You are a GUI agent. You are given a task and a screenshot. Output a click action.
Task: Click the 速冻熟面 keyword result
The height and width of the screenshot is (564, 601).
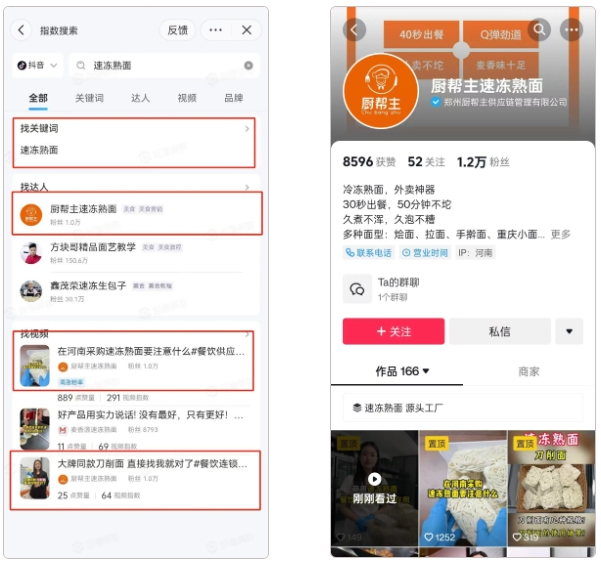(x=39, y=150)
